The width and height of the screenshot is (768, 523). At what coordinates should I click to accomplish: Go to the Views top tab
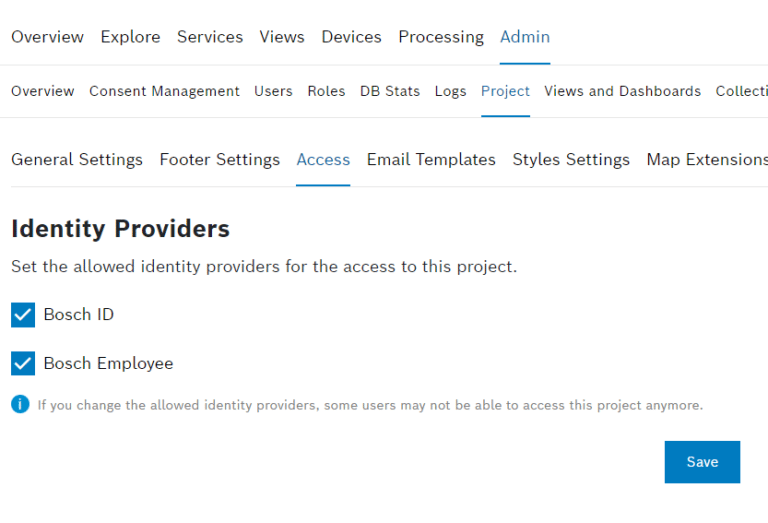(282, 37)
